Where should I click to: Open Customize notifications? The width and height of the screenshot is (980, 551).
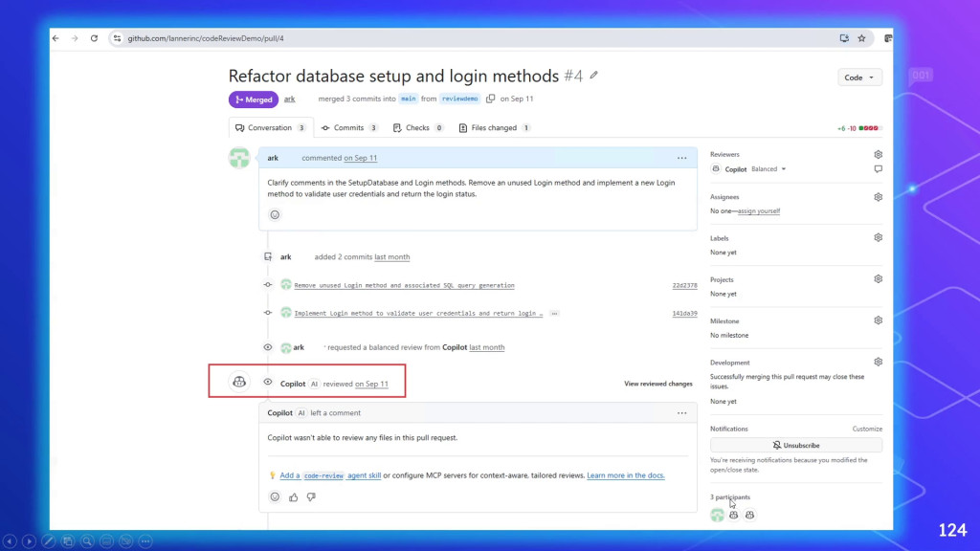pos(867,430)
